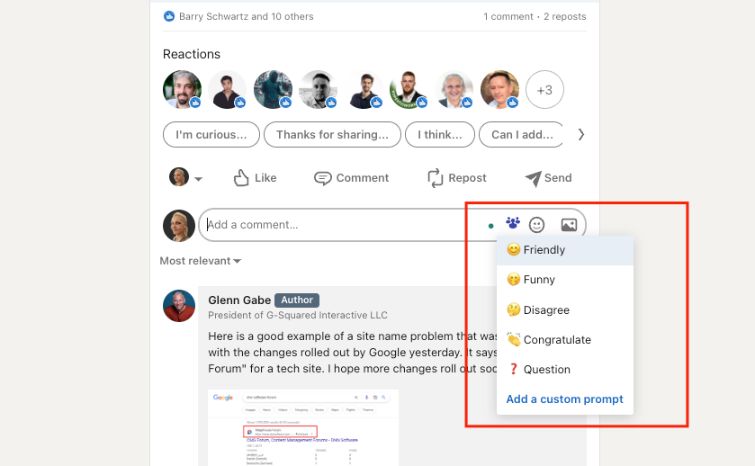This screenshot has width=755, height=466.
Task: Click the "Thanks for sharing..." suggestion
Action: coord(332,135)
